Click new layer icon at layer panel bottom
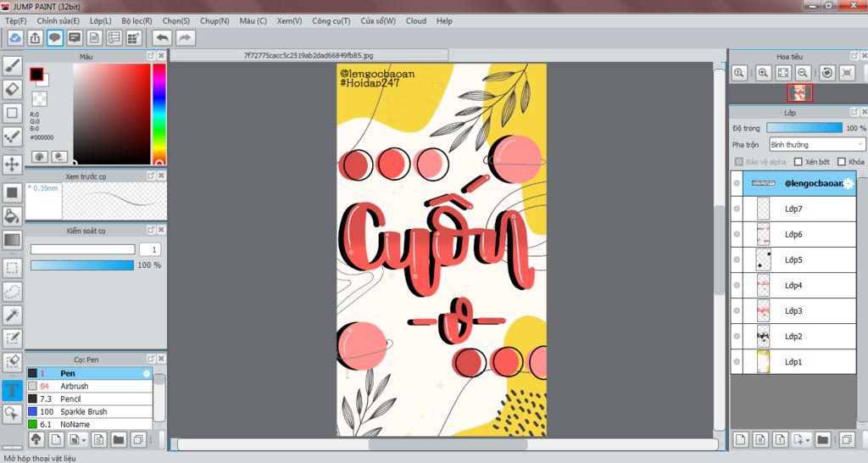This screenshot has width=868, height=463. pyautogui.click(x=740, y=440)
